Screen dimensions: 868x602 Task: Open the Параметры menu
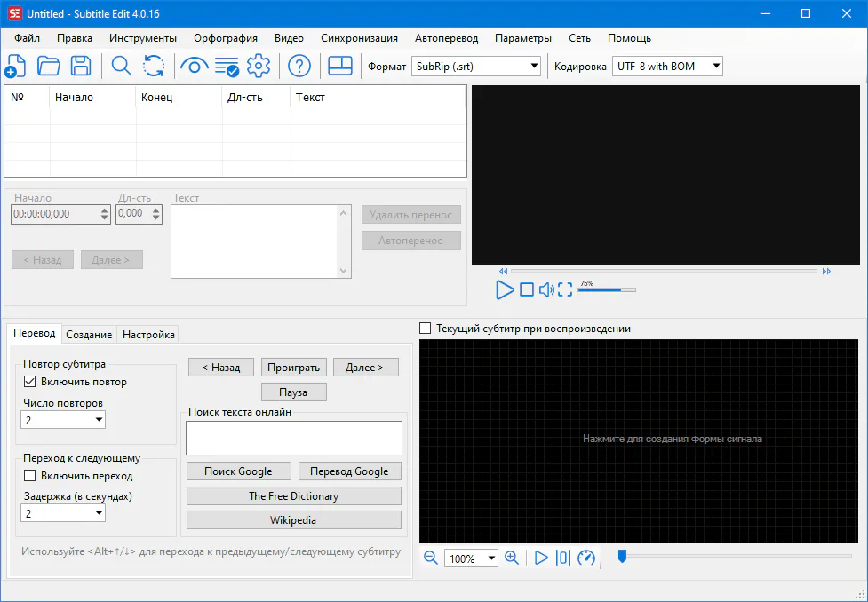point(523,38)
